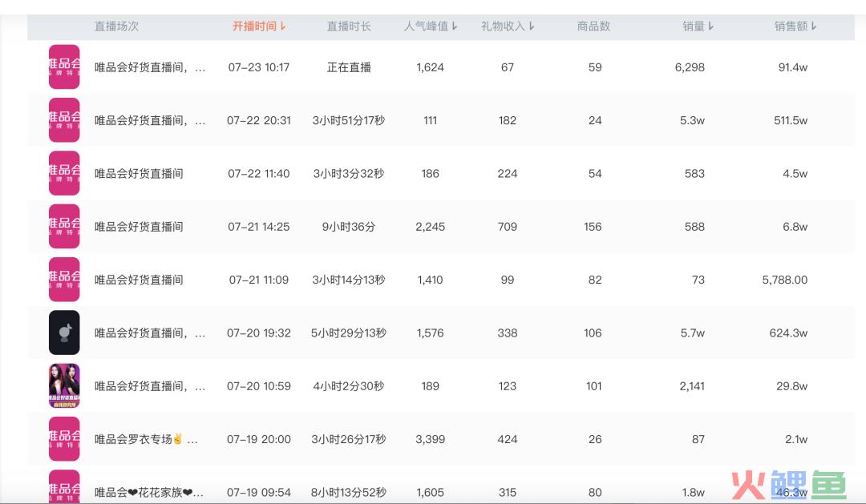Open live title in the 07-20 10:59 row
Viewport: 866px width, 504px height.
(x=150, y=386)
